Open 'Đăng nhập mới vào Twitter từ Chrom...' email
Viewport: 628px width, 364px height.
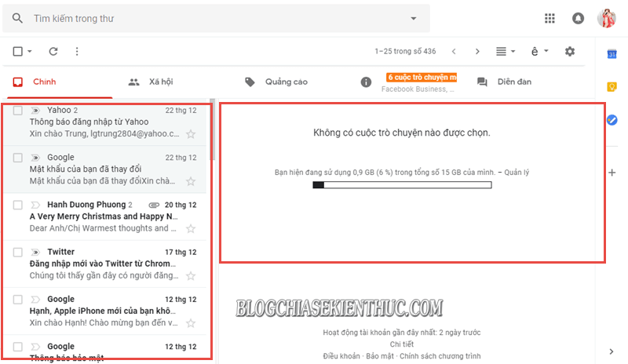103,264
